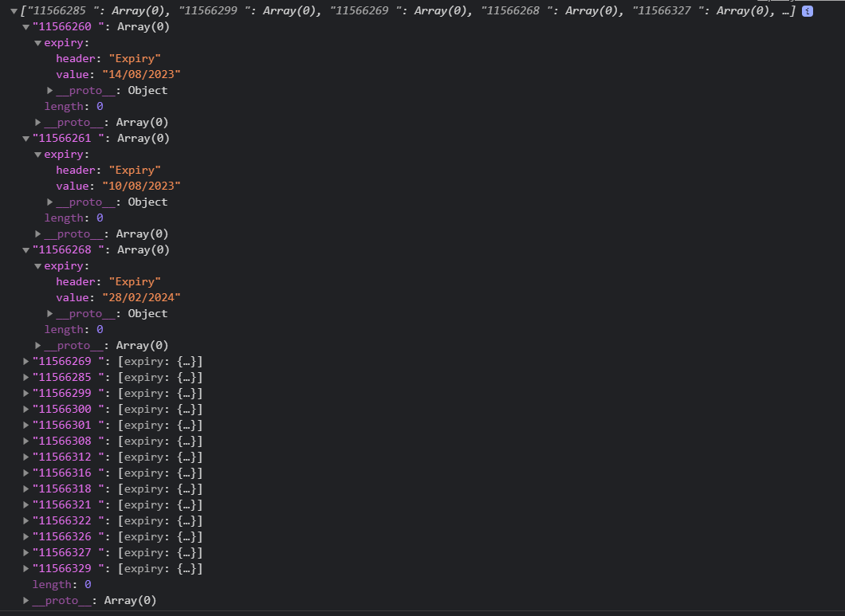Expand the "11566318 " entry
The width and height of the screenshot is (845, 616).
[26, 488]
